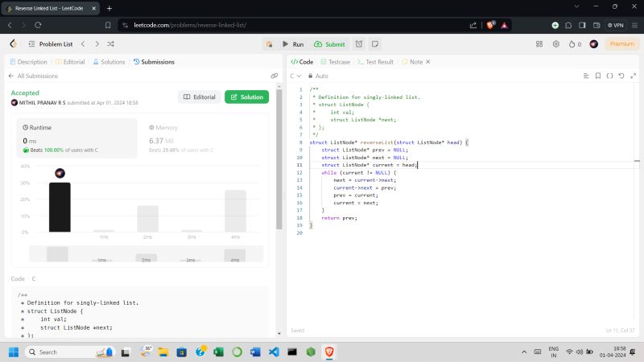Expand the editor panel fullscreen
The height and width of the screenshot is (362, 644).
coord(632,76)
